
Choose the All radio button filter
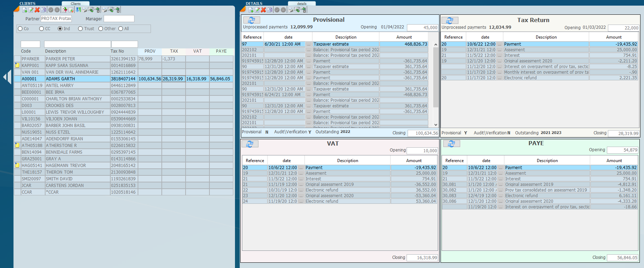pyautogui.click(x=121, y=29)
